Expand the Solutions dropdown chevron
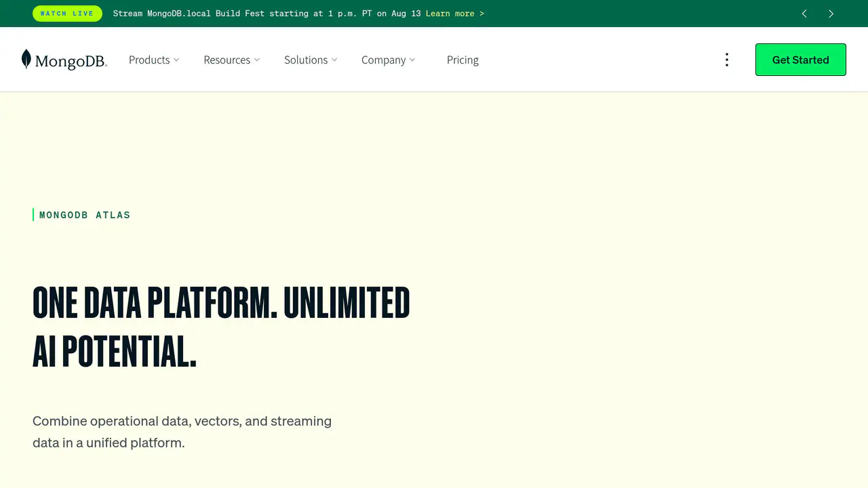 [334, 60]
